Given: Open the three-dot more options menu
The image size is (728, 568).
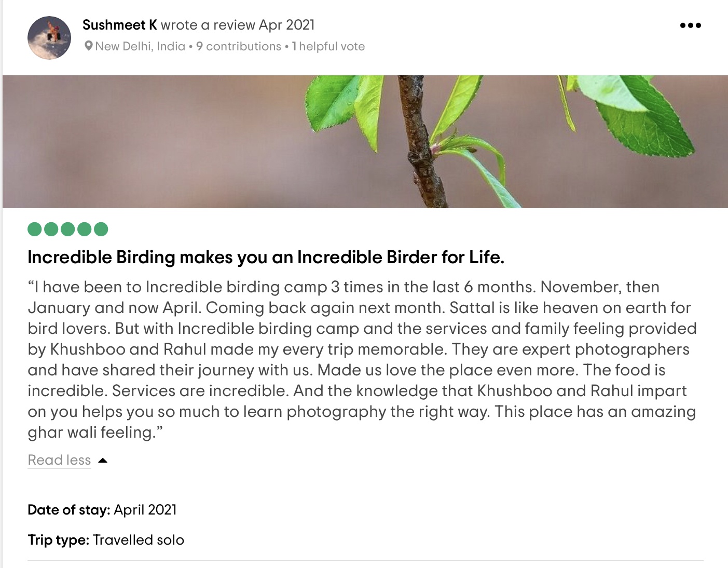Looking at the screenshot, I should click(690, 25).
